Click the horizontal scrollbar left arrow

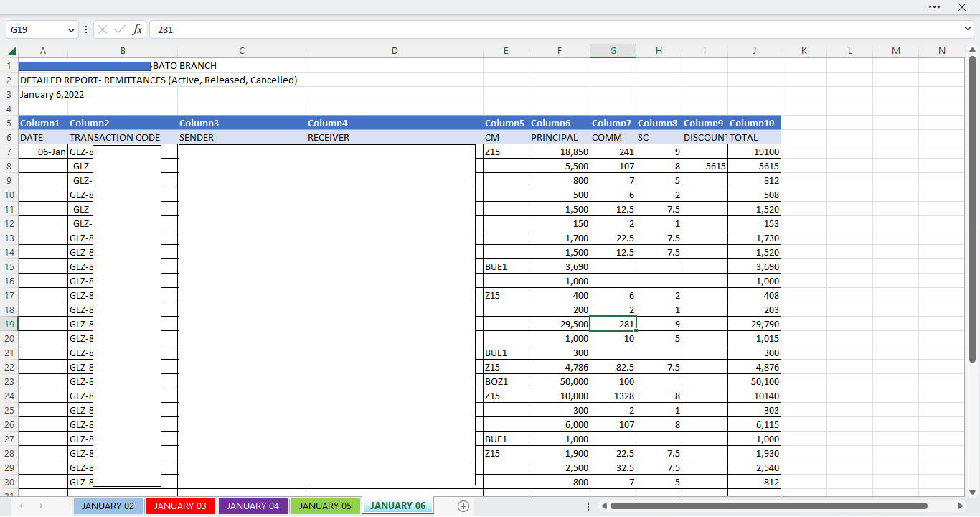pos(605,506)
